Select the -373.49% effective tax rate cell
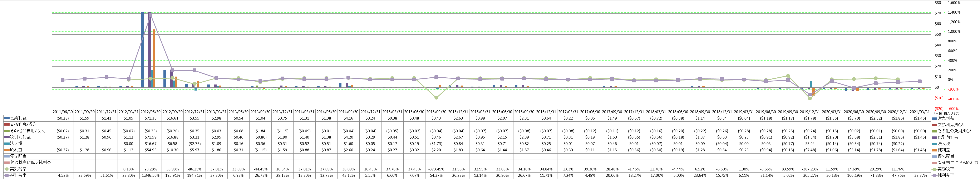 click(436, 169)
